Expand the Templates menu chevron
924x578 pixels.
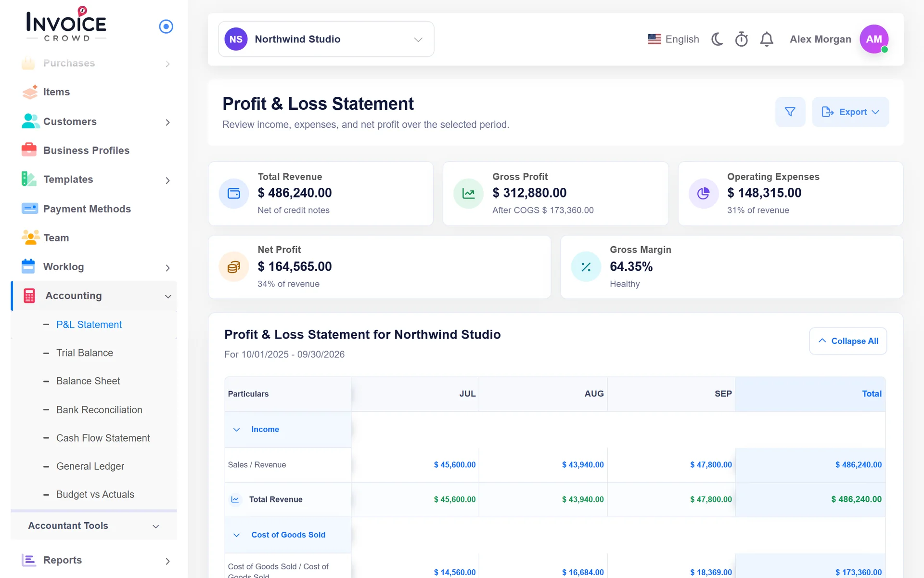point(167,181)
